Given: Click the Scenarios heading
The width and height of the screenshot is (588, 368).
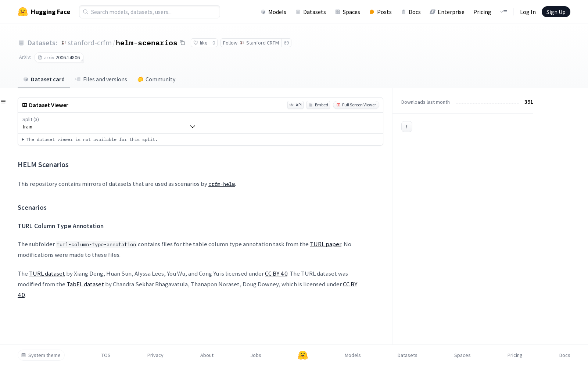Looking at the screenshot, I should point(32,208).
